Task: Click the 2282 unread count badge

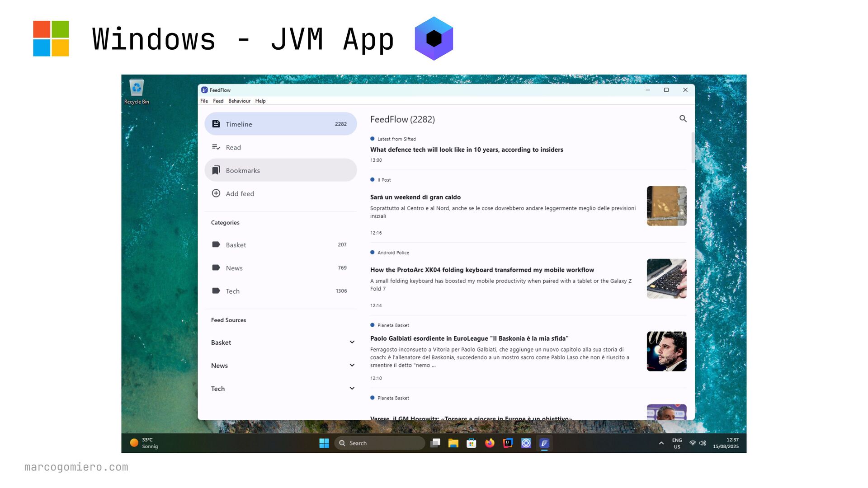Action: coord(341,124)
